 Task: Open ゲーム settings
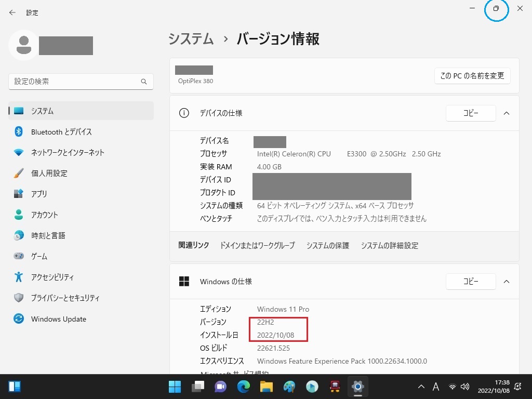pos(81,256)
